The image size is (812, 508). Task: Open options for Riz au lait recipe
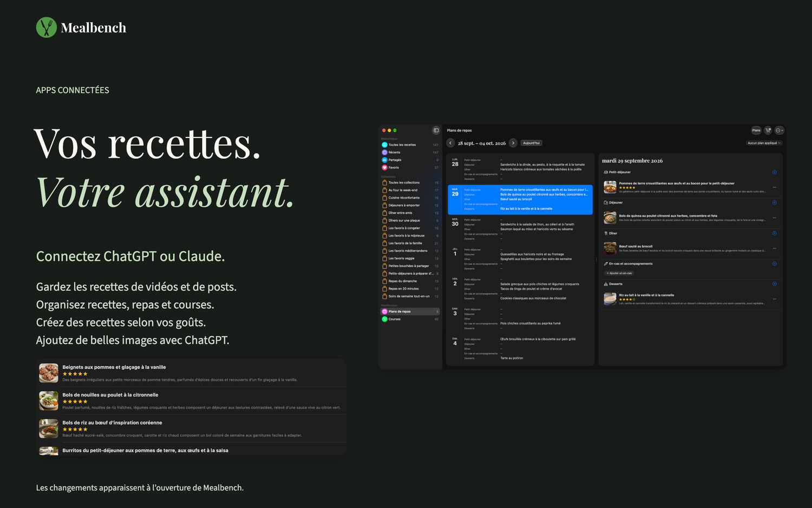pyautogui.click(x=775, y=299)
